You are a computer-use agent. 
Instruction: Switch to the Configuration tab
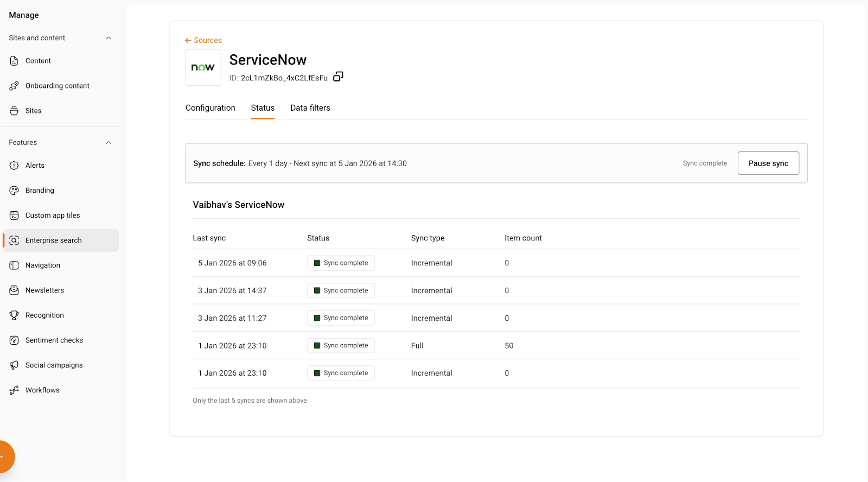pyautogui.click(x=210, y=108)
